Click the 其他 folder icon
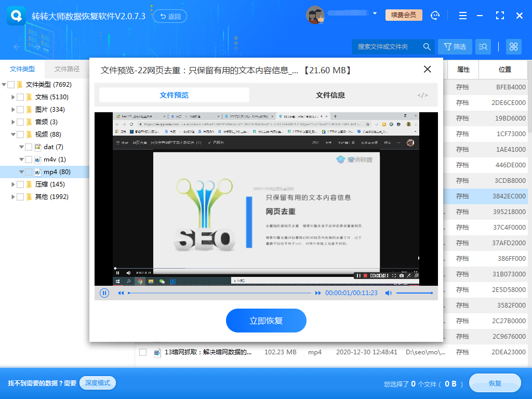532x399 pixels. click(29, 197)
